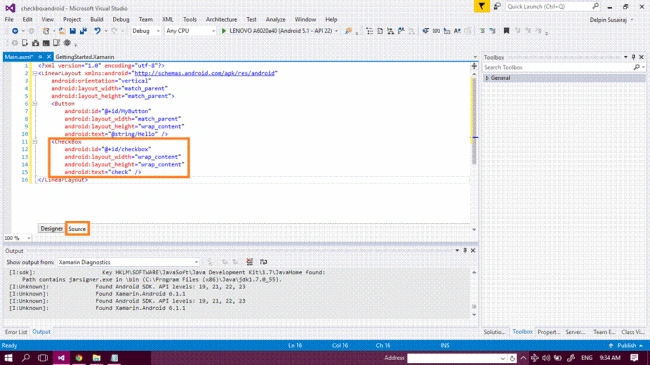The image size is (650, 365).
Task: Open the Architecture menu
Action: point(221,19)
